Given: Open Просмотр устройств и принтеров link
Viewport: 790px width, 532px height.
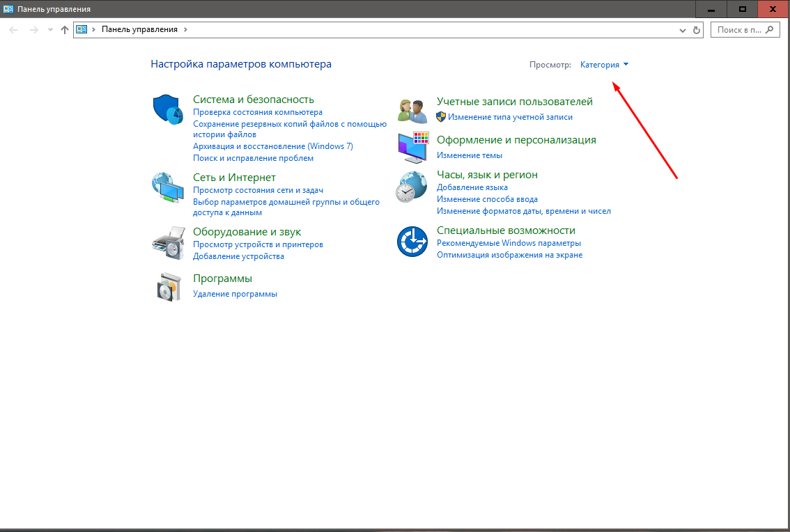Looking at the screenshot, I should point(258,245).
